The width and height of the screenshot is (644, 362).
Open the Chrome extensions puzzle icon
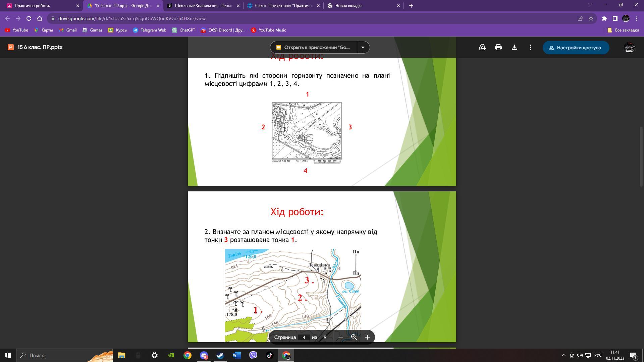604,18
